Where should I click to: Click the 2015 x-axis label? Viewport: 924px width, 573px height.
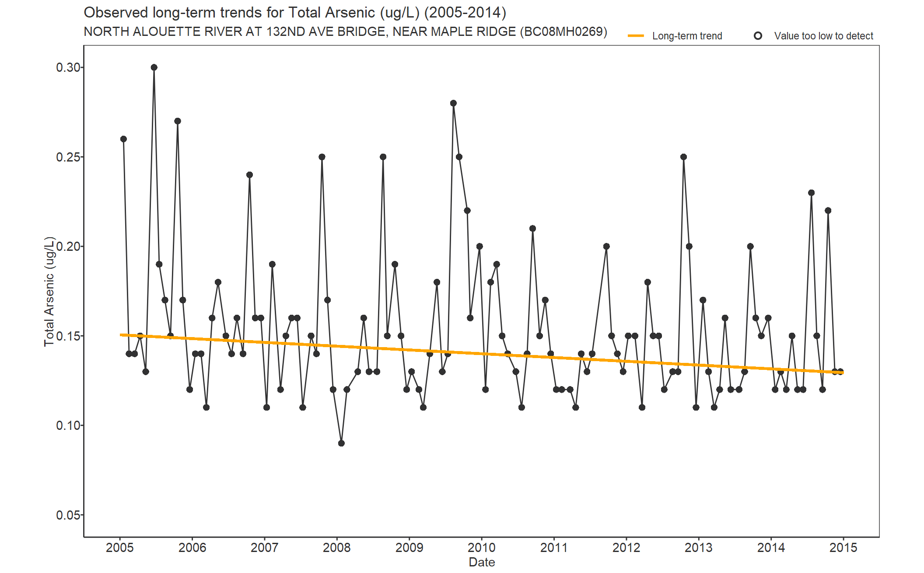pos(843,548)
